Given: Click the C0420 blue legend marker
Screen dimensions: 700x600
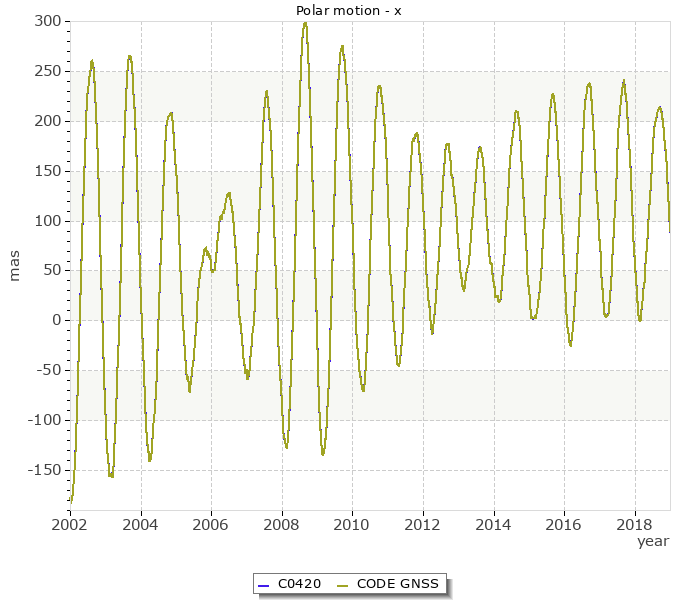Looking at the screenshot, I should [262, 584].
